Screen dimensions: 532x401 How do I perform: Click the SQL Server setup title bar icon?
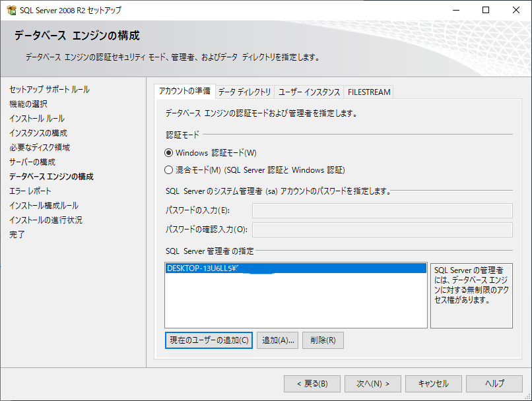point(11,11)
